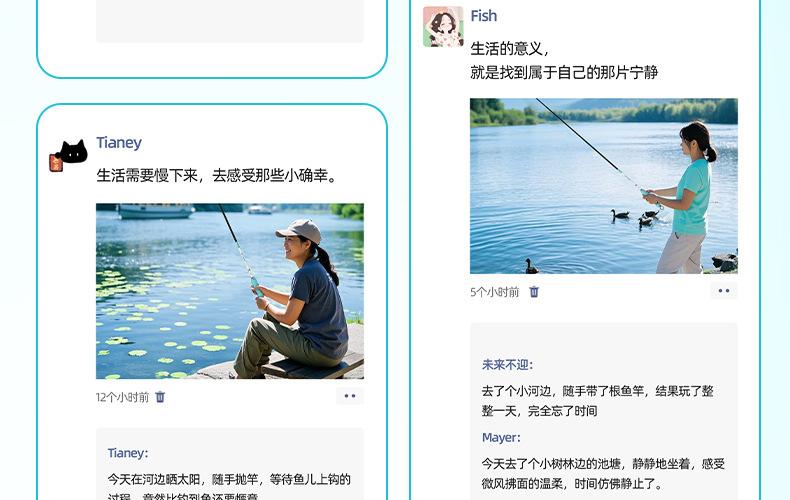This screenshot has width=790, height=500.
Task: Click 未来不迎's comment about 小河边
Action: pyautogui.click(x=598, y=401)
